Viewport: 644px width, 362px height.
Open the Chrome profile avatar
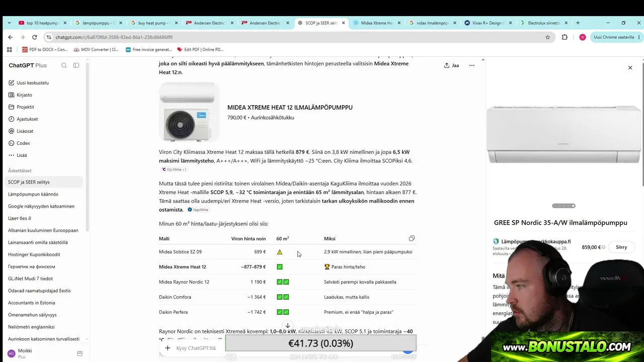(582, 37)
